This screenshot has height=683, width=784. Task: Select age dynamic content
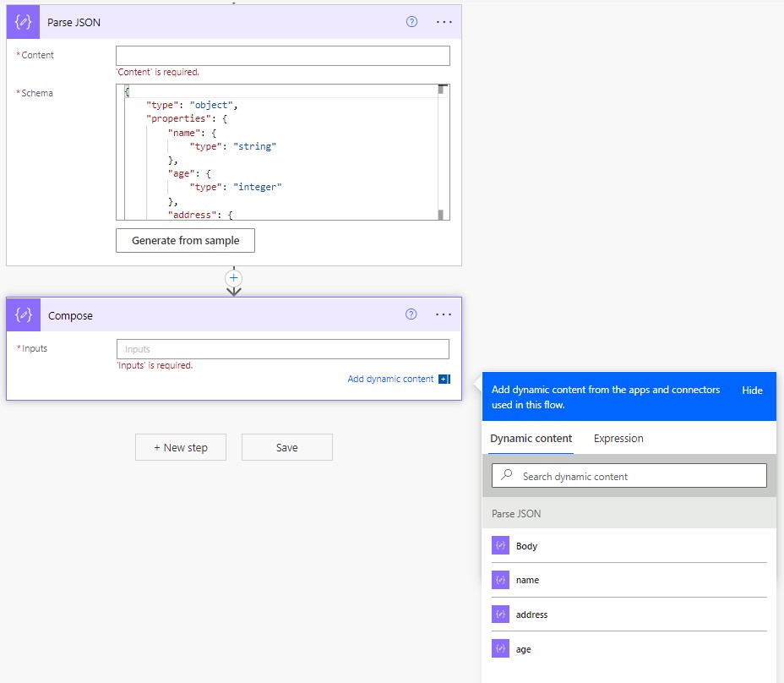629,648
